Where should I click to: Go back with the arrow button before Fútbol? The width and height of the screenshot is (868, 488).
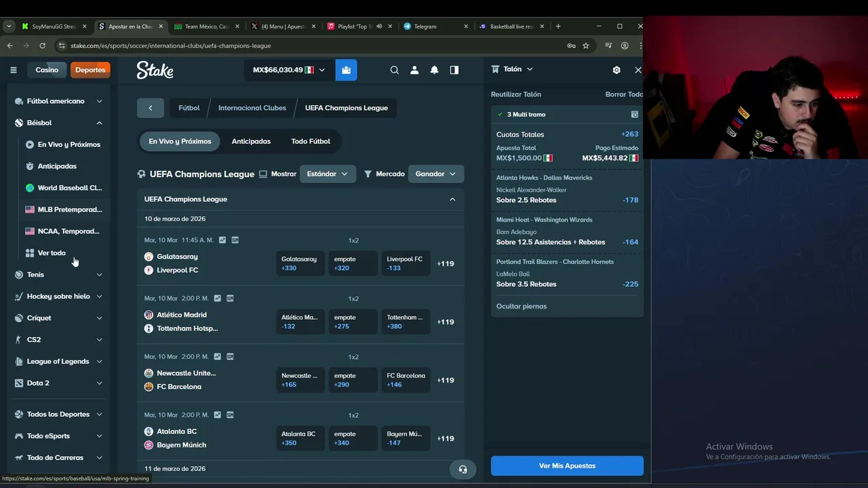pos(151,108)
